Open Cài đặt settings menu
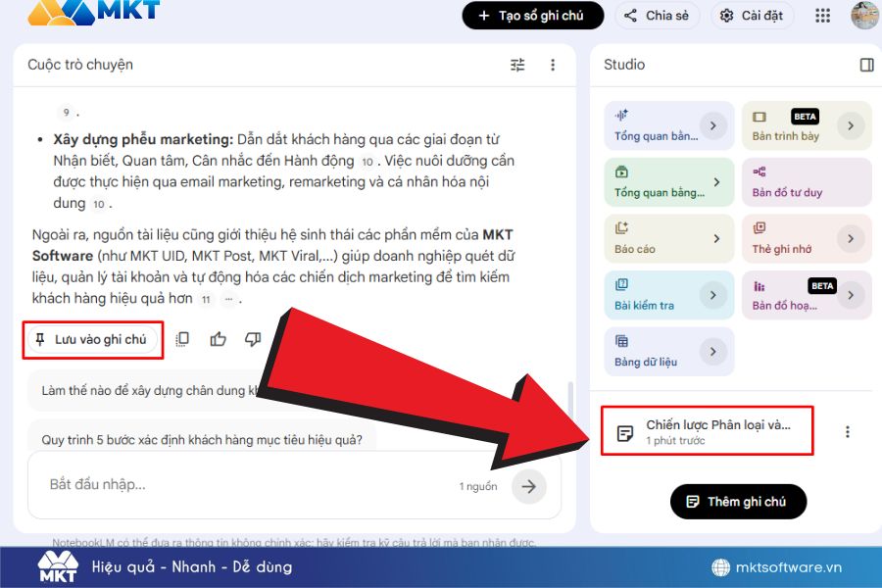The width and height of the screenshot is (882, 588). point(753,16)
